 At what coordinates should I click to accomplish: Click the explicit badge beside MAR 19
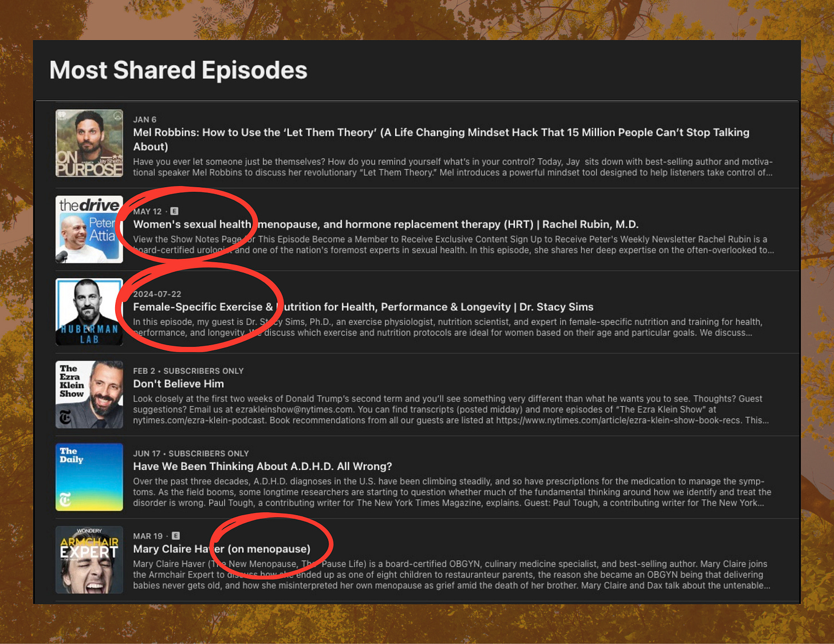pos(175,536)
